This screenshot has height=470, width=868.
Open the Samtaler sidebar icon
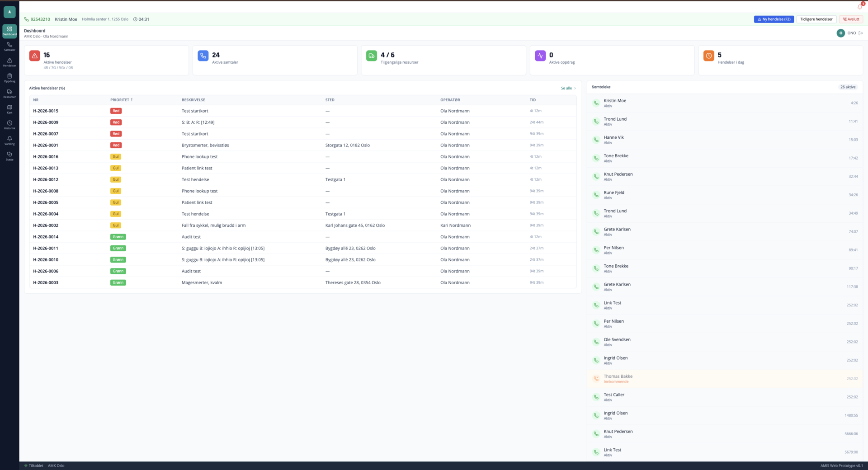(9, 47)
